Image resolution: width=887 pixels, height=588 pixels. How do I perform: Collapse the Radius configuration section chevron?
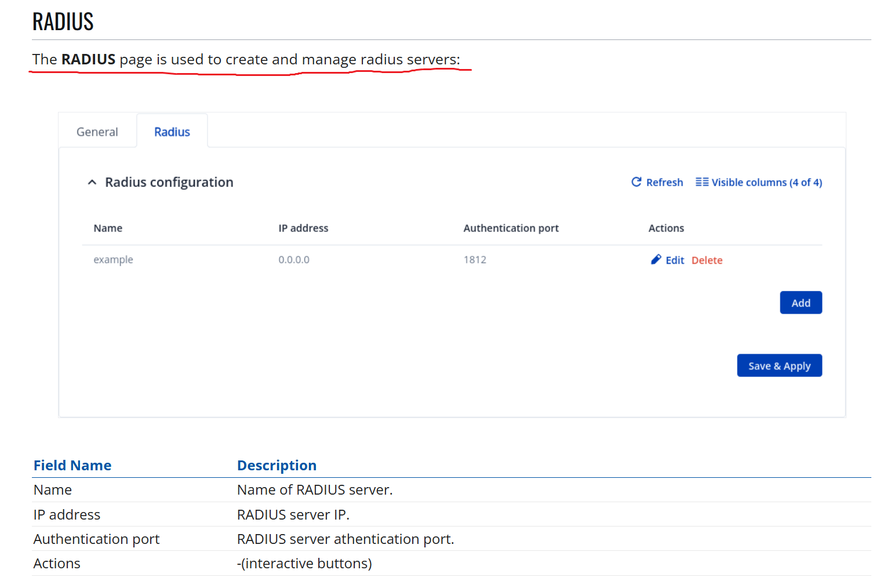92,183
